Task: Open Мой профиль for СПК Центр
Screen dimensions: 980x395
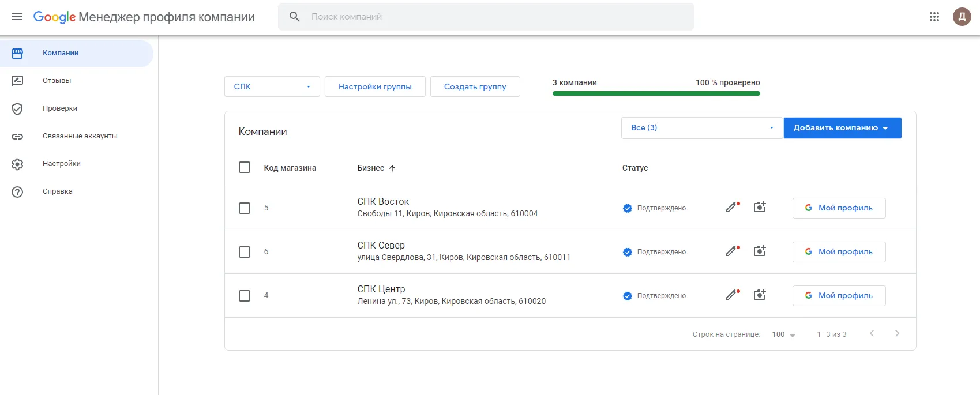Action: pyautogui.click(x=839, y=296)
